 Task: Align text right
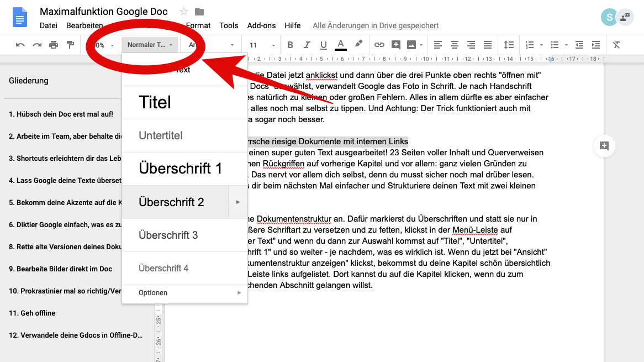coord(471,45)
